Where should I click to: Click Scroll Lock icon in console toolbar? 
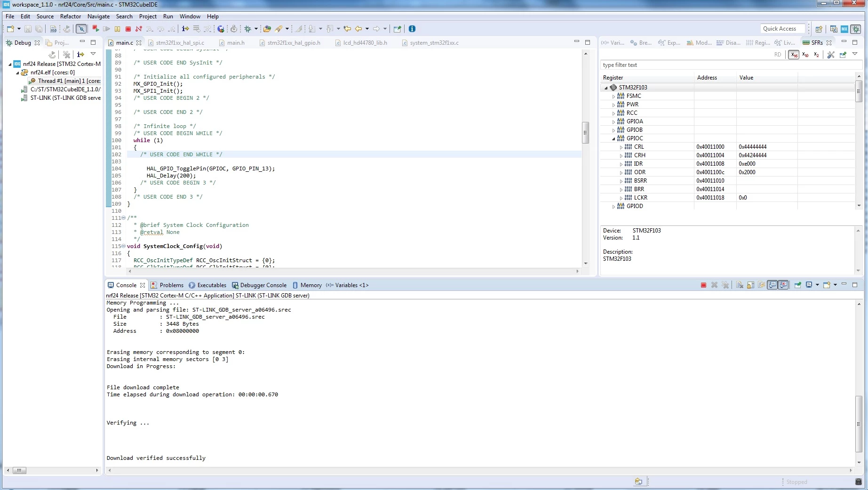pos(750,285)
